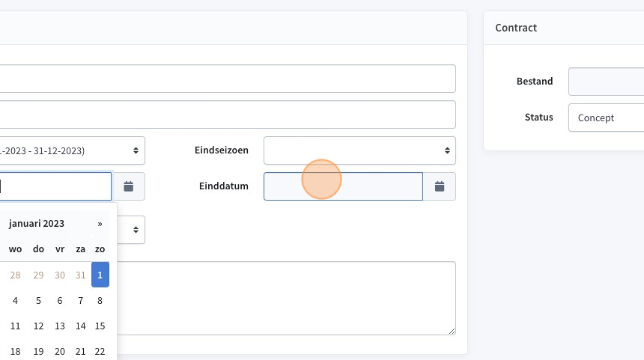
Task: Select January 1 highlighted in calendar
Action: [x=100, y=275]
